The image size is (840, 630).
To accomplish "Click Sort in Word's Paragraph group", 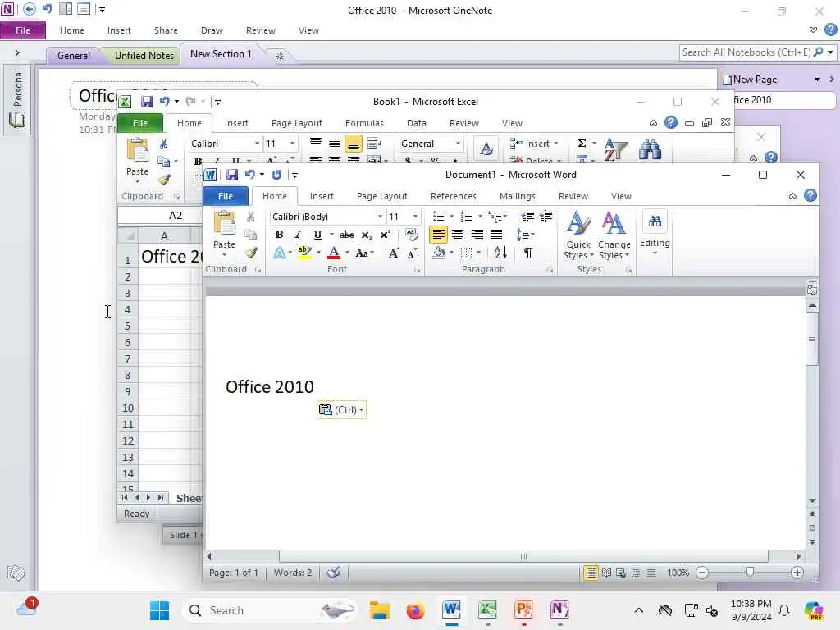I will (x=500, y=253).
